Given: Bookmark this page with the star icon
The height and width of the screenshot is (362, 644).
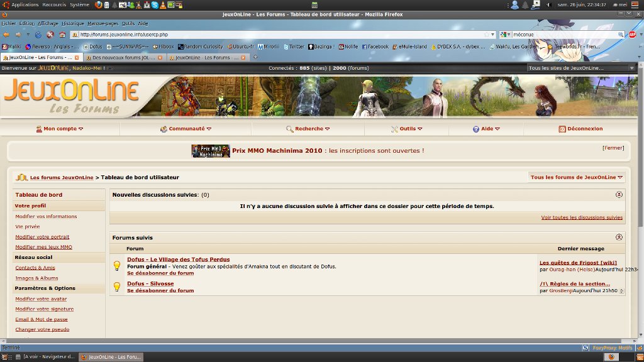Looking at the screenshot, I should (487, 35).
